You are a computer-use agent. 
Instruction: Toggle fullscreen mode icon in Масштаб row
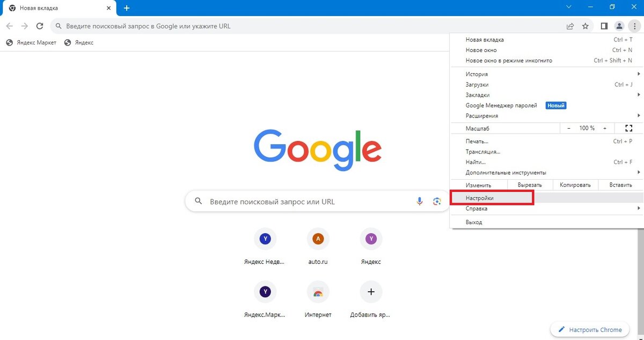click(629, 128)
